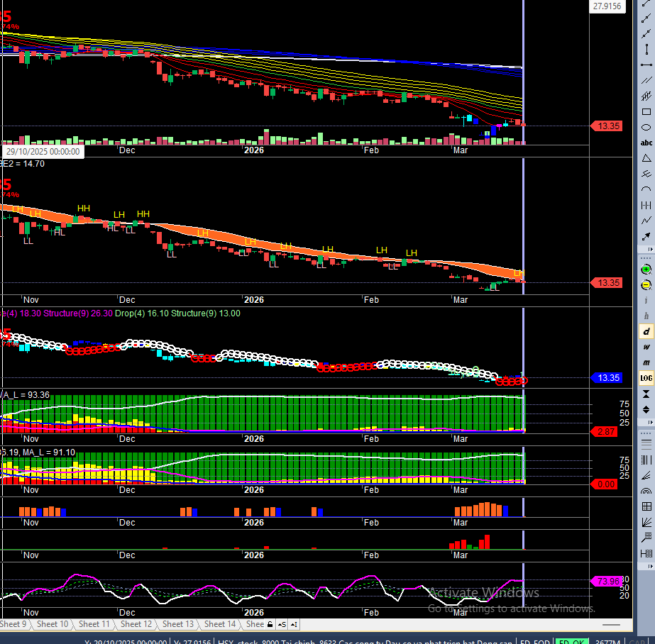655x644 pixels.
Task: Select the Fibonacci extension tool
Action: (x=646, y=538)
